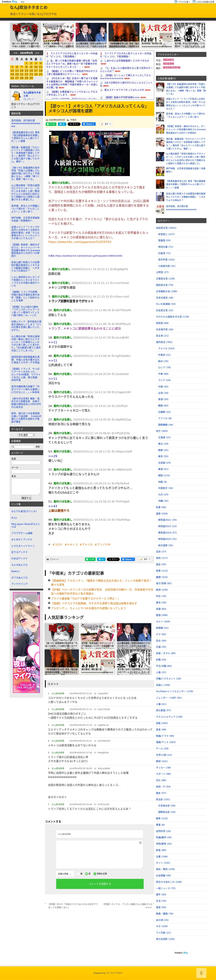Click the #コロナ tag link
Image resolution: width=216 pixels, height=980 pixels.
tap(57, 544)
